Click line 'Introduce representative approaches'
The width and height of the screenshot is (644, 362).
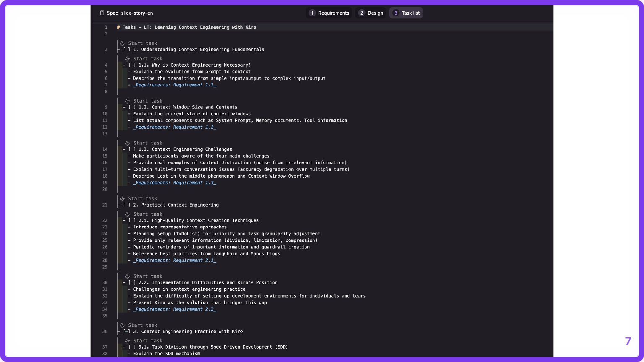coord(180,227)
